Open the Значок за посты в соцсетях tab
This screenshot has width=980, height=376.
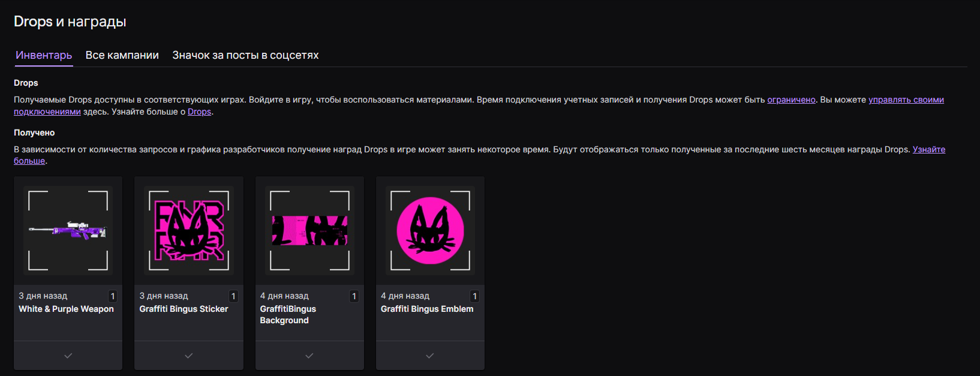point(245,55)
